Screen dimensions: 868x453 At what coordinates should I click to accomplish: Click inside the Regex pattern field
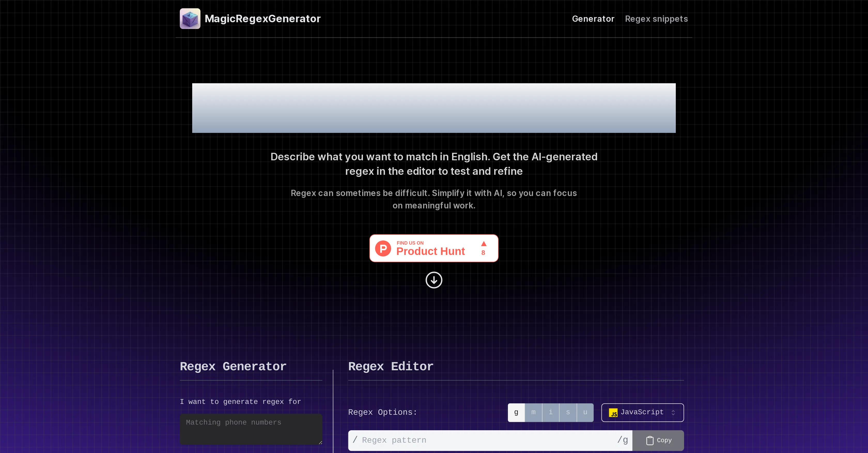pos(472,440)
